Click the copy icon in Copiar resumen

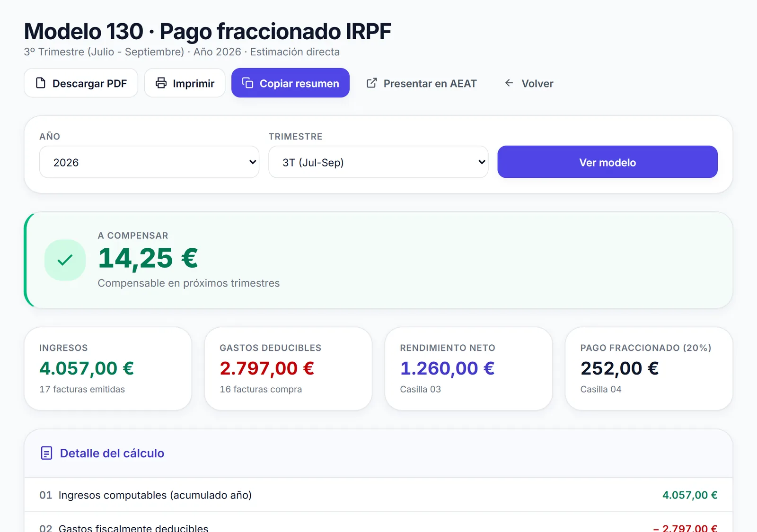(x=248, y=83)
